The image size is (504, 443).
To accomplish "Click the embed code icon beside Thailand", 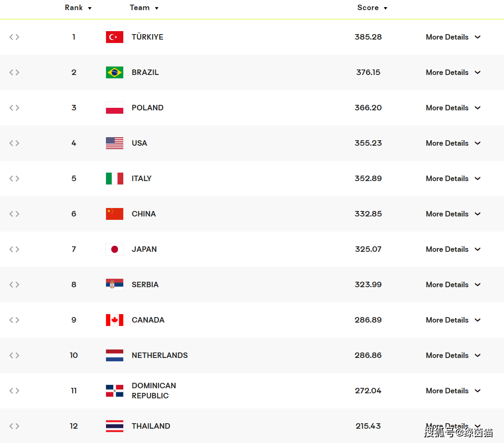I will point(14,426).
